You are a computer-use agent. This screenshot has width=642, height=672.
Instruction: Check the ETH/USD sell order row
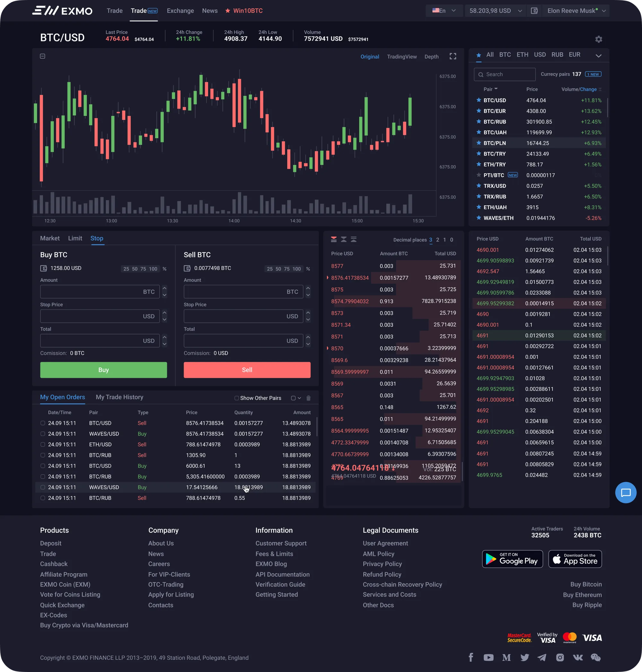click(x=43, y=444)
